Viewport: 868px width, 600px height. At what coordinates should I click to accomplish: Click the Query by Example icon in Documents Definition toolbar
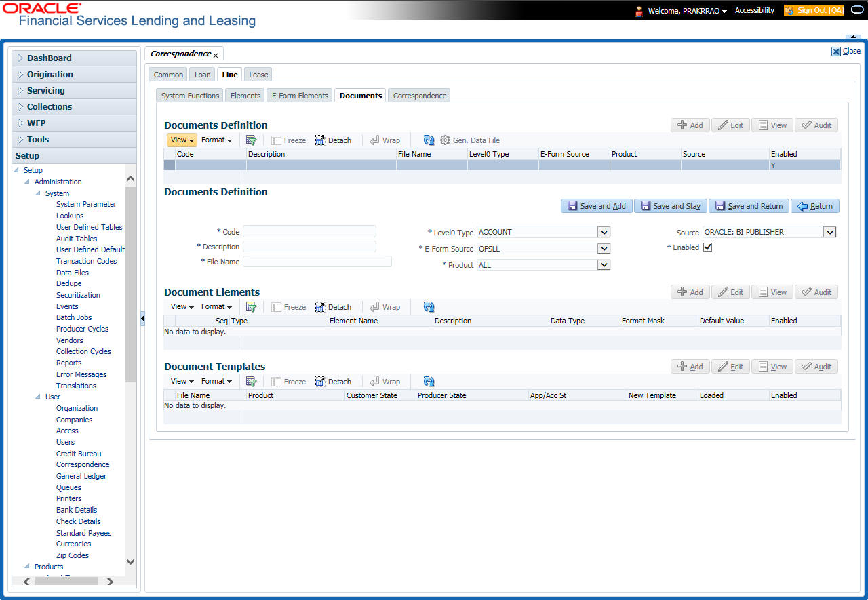[251, 140]
